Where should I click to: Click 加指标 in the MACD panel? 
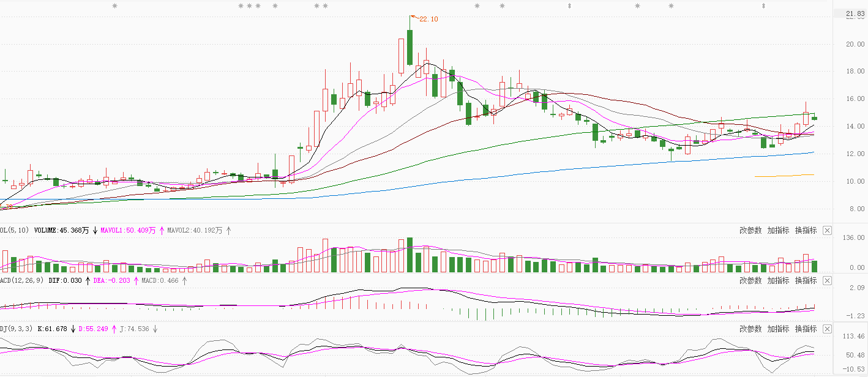[779, 281]
